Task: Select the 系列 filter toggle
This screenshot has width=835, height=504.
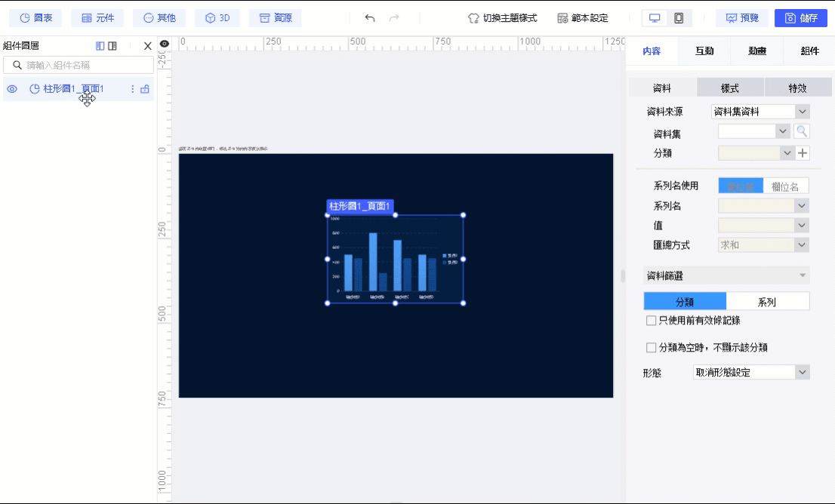Action: click(x=767, y=302)
